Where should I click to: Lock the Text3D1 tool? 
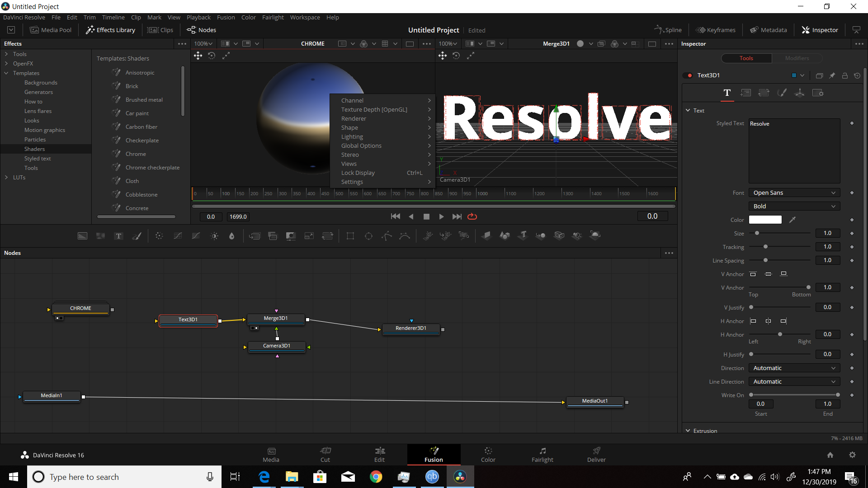point(844,75)
